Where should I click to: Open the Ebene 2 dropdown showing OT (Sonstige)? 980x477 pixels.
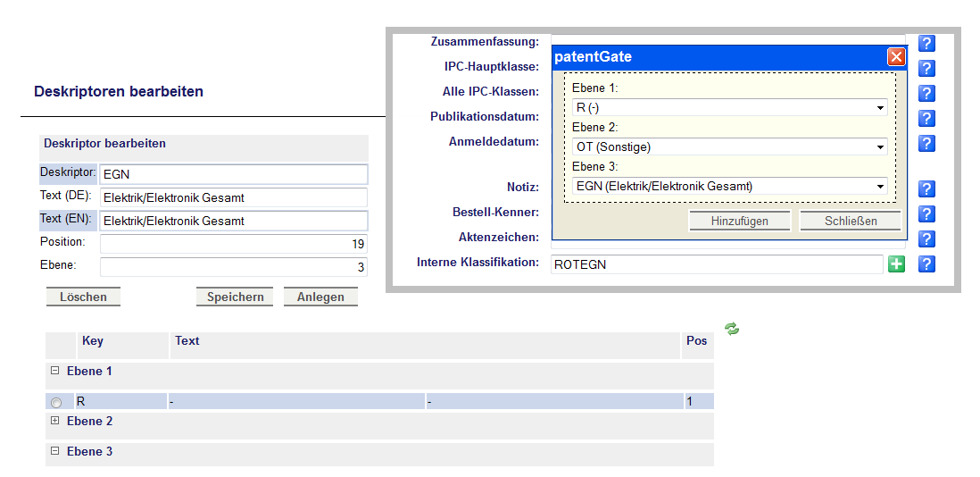(x=729, y=146)
